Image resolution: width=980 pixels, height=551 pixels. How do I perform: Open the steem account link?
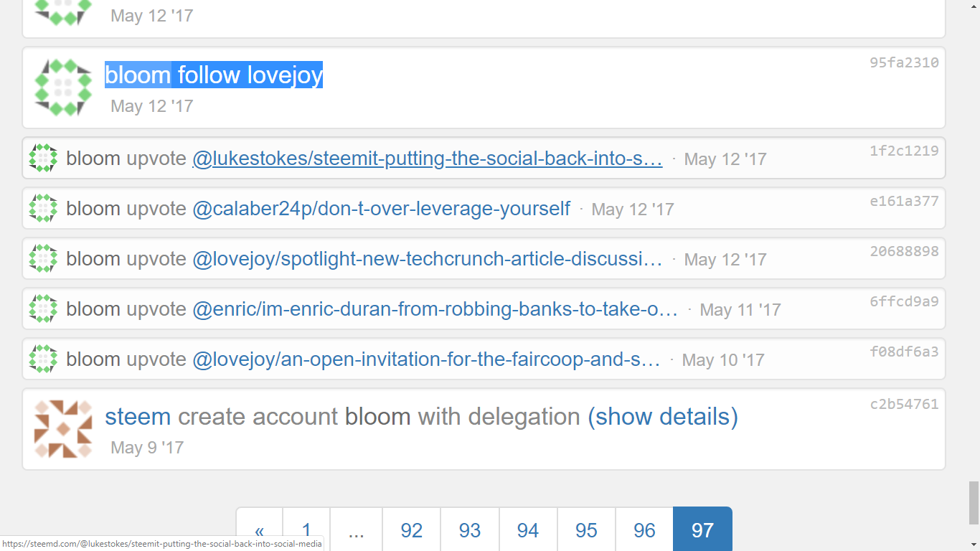point(138,416)
